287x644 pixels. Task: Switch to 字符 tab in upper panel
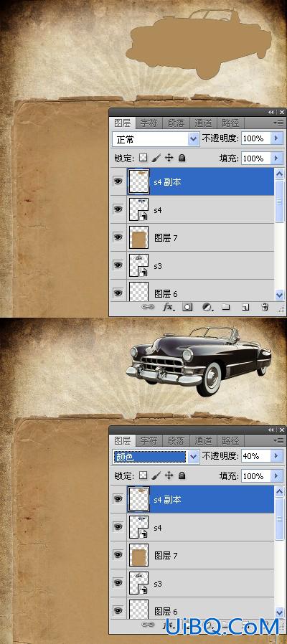(149, 123)
